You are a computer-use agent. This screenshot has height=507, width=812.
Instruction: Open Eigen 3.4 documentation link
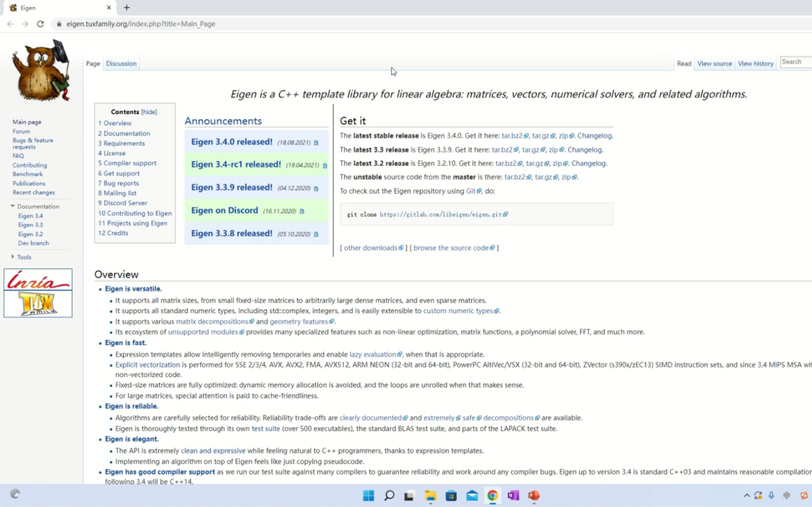tap(31, 216)
